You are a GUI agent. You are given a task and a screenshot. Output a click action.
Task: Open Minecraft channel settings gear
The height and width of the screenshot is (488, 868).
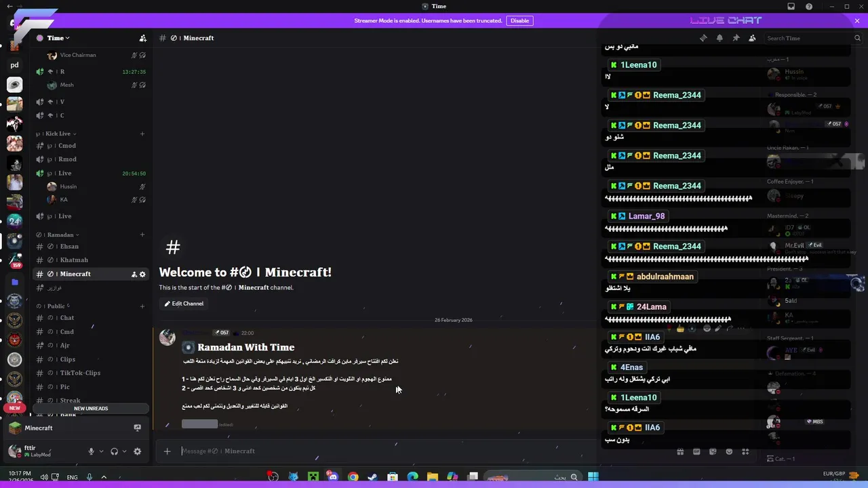142,274
